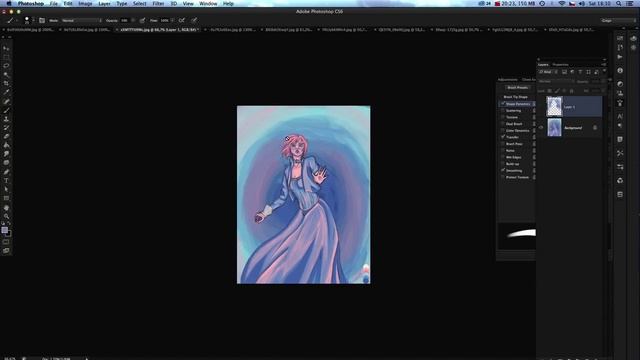The height and width of the screenshot is (360, 640).
Task: Select Brush Tip Shape option
Action: tap(516, 97)
